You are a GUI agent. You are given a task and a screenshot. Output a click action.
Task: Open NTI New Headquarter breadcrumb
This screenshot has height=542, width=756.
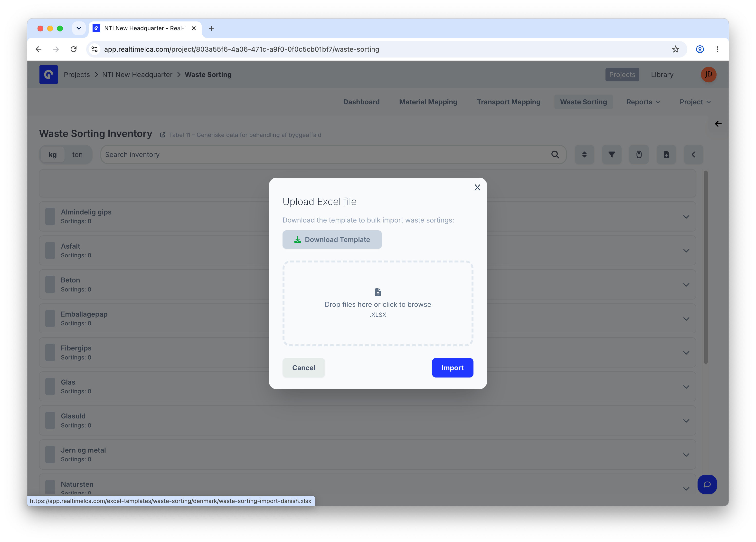137,74
